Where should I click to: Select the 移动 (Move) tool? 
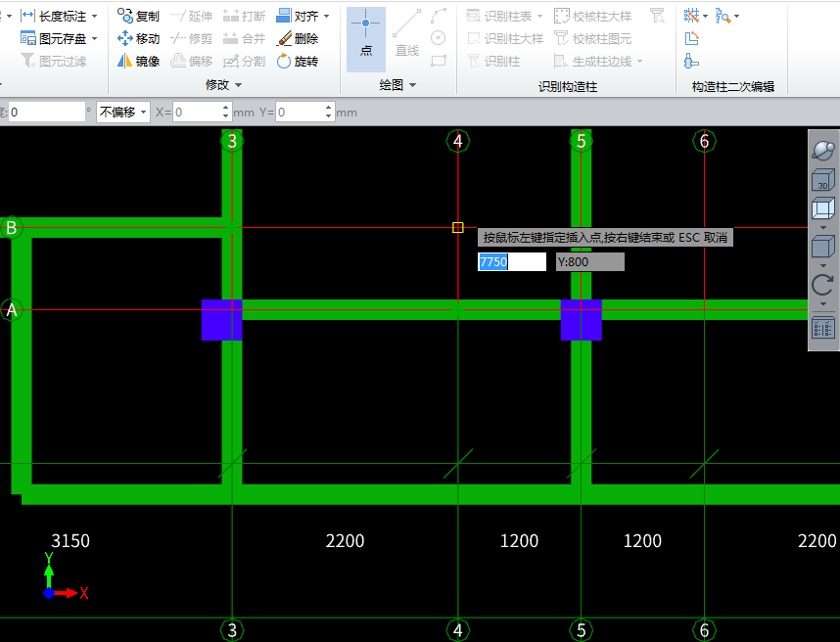pyautogui.click(x=138, y=38)
